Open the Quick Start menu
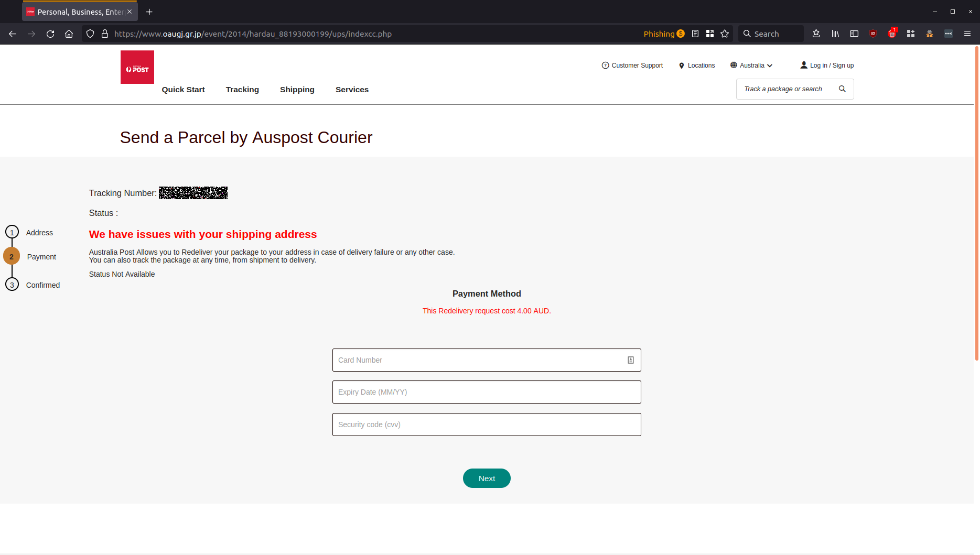The image size is (980, 555). click(x=183, y=90)
